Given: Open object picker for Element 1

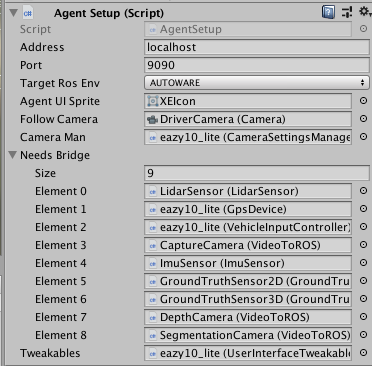Looking at the screenshot, I should [363, 209].
